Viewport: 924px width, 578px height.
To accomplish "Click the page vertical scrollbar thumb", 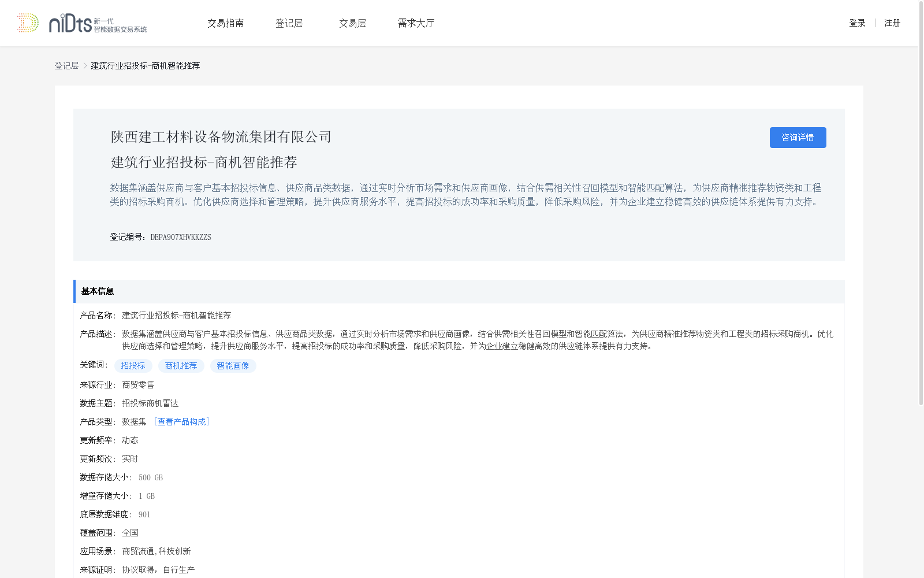I will [921, 203].
